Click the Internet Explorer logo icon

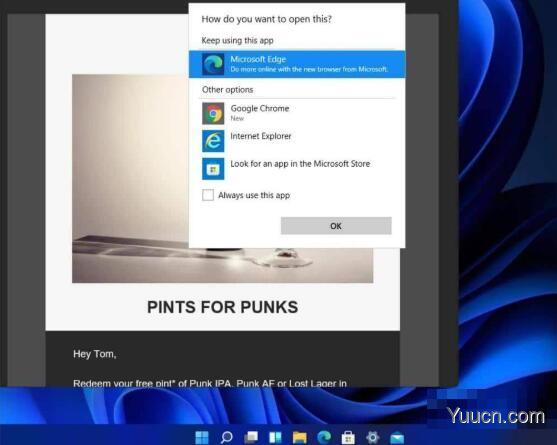[x=213, y=141]
